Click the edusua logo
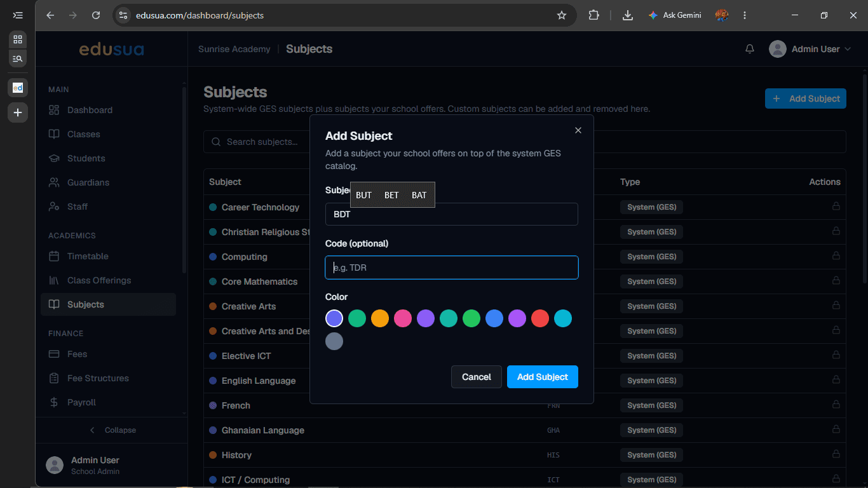 (x=111, y=49)
